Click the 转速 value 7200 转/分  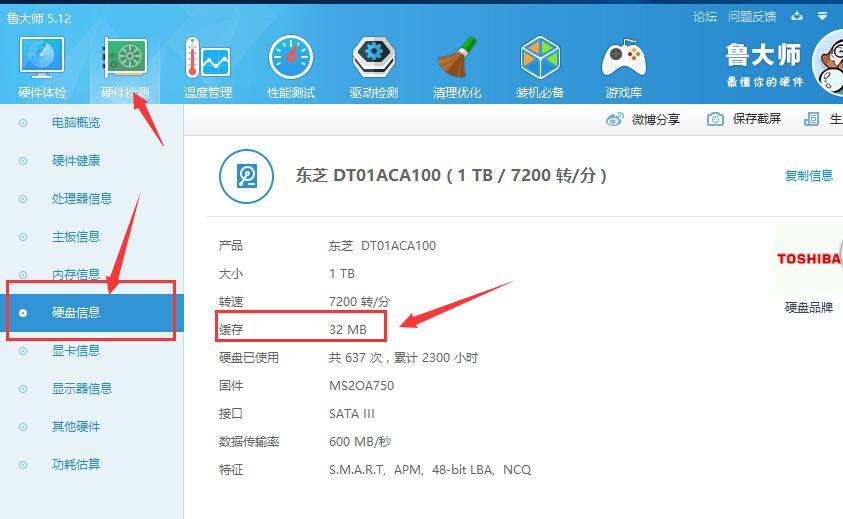359,302
